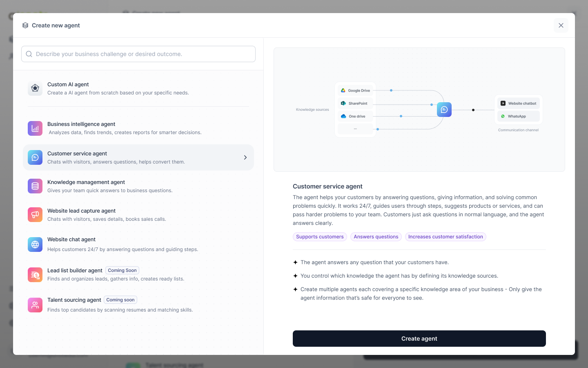Viewport: 588px width, 368px height.
Task: Click 'Finds top candidates by scanning' description
Action: click(120, 310)
